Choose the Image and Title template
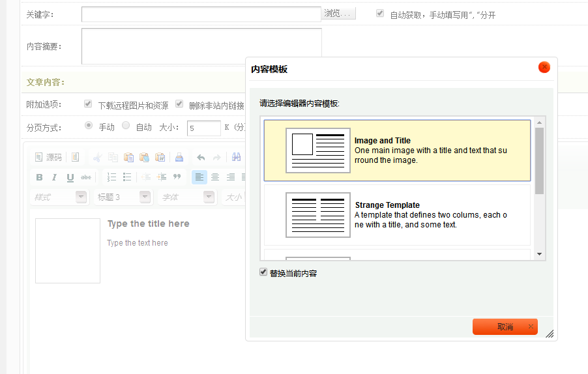 pos(397,151)
